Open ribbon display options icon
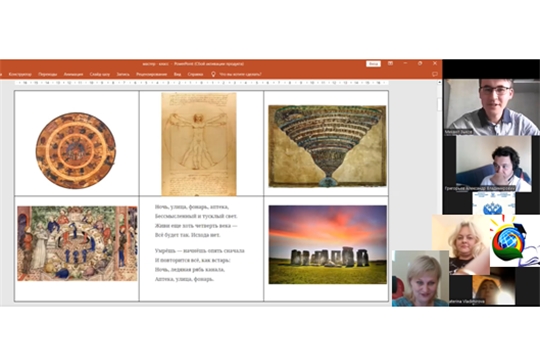Screen dimensions: 540x360 pyautogui.click(x=390, y=63)
